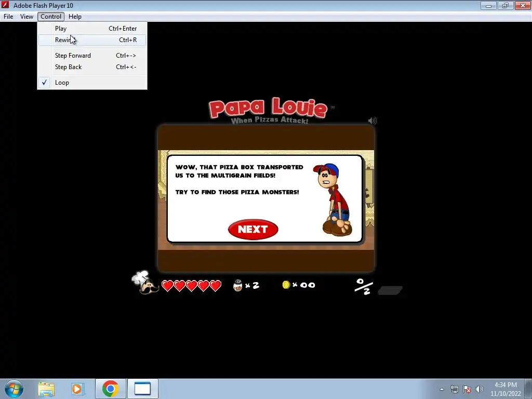Image resolution: width=532 pixels, height=399 pixels.
Task: Open File Explorer from taskbar
Action: 46,389
